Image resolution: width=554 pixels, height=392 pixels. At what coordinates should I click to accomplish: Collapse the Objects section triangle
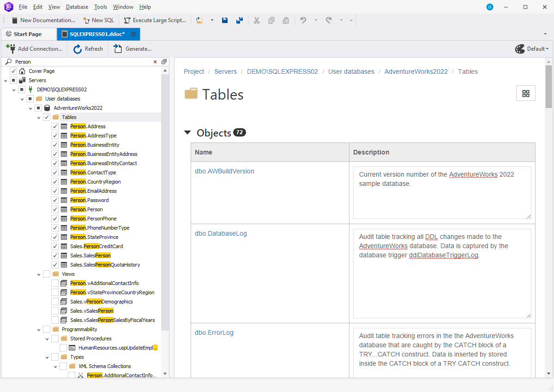[187, 133]
